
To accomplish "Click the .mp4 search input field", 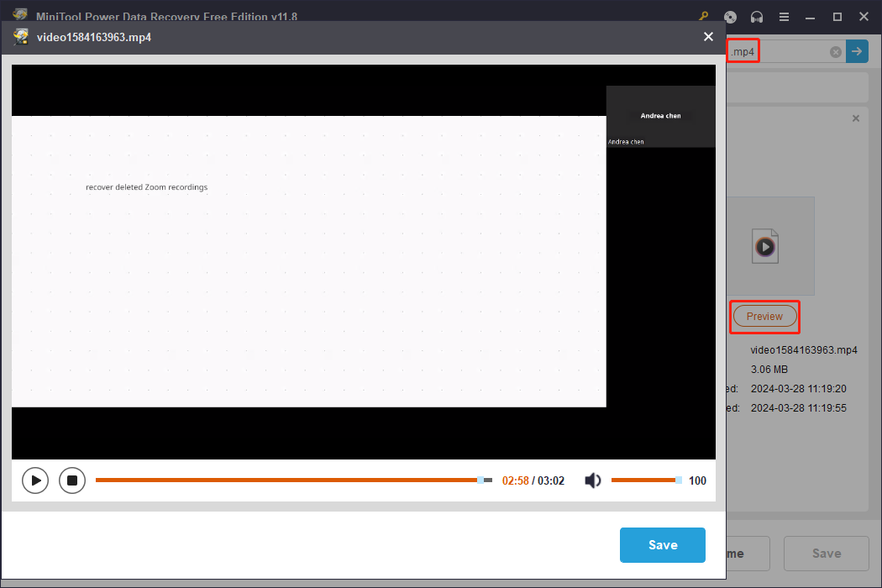I will click(x=786, y=51).
